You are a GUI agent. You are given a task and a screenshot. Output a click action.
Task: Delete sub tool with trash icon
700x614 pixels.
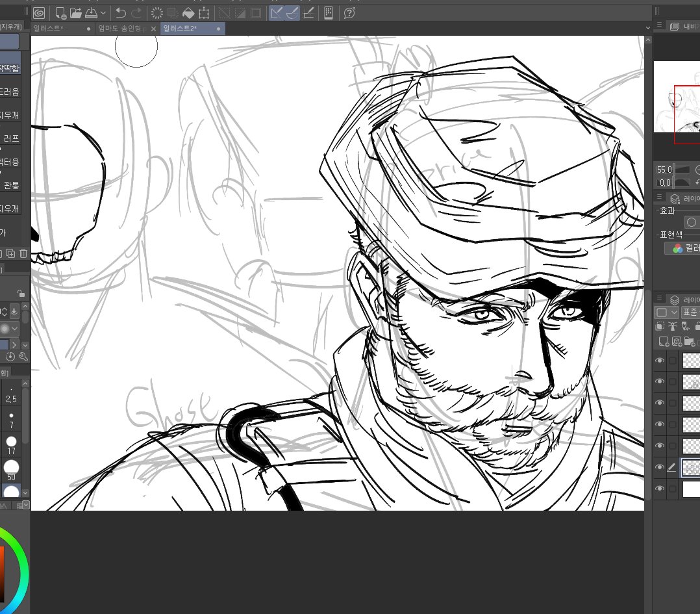pyautogui.click(x=23, y=253)
